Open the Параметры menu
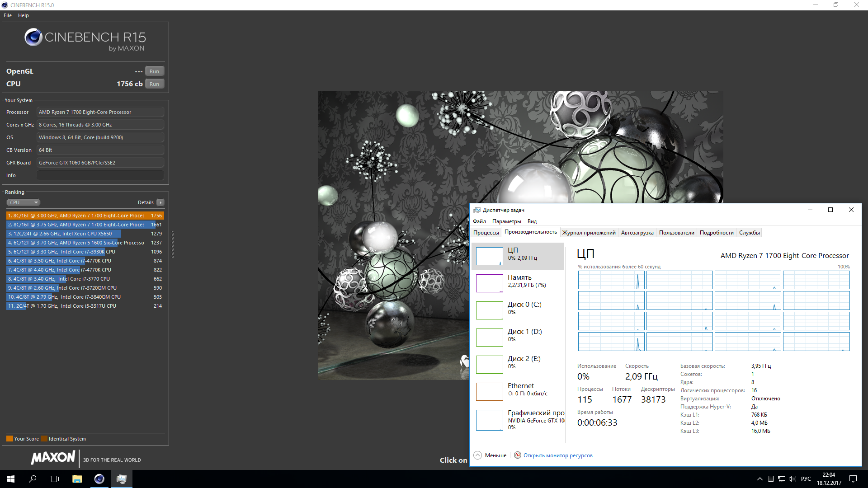 (506, 221)
